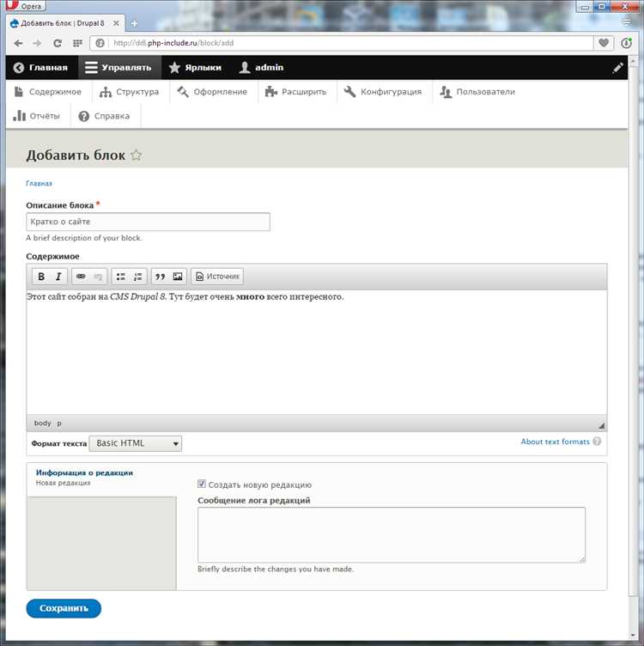Select p element in editor path bar
Image resolution: width=644 pixels, height=646 pixels.
click(x=59, y=424)
